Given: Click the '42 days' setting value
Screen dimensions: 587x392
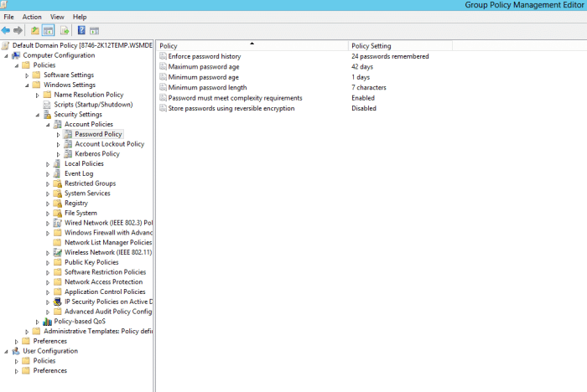Looking at the screenshot, I should (362, 66).
